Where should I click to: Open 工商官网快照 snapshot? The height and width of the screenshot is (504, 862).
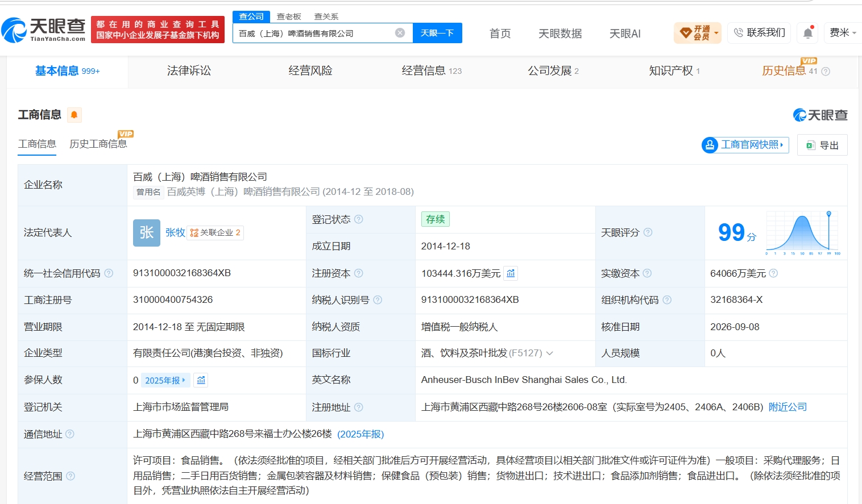(x=745, y=145)
